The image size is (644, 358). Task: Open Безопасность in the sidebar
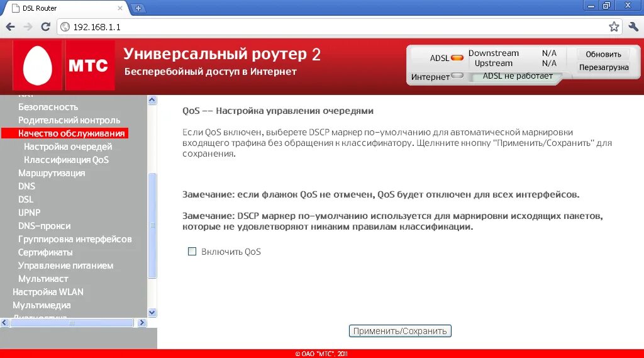coord(48,107)
